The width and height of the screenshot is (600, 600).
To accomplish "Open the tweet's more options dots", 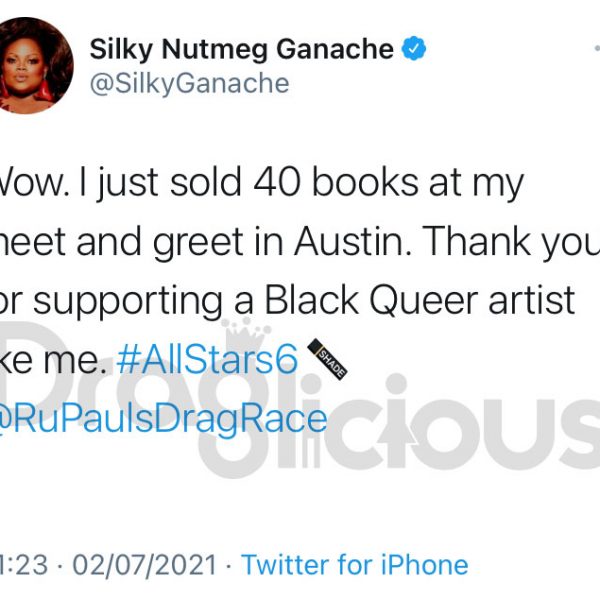I will point(597,49).
